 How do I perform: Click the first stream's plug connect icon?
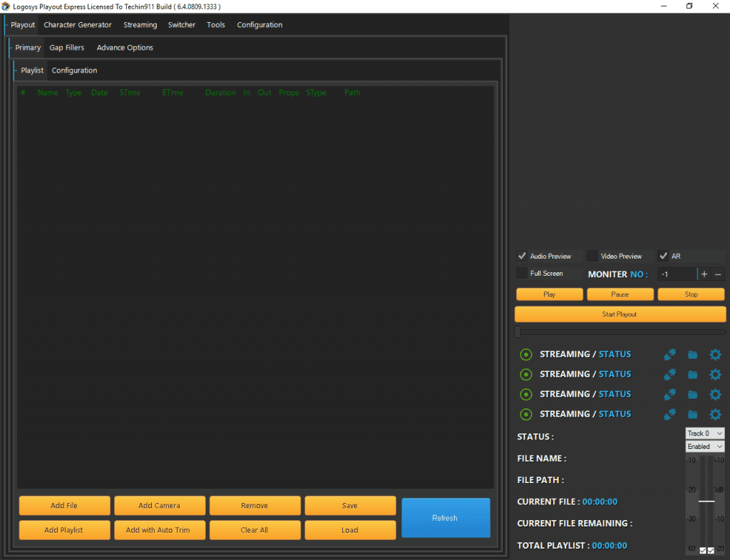[669, 354]
